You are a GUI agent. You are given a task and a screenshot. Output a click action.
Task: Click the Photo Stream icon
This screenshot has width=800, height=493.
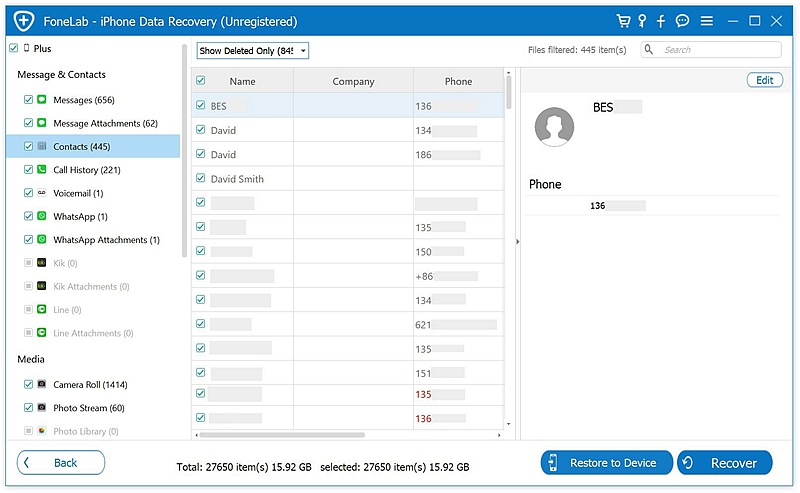(42, 407)
